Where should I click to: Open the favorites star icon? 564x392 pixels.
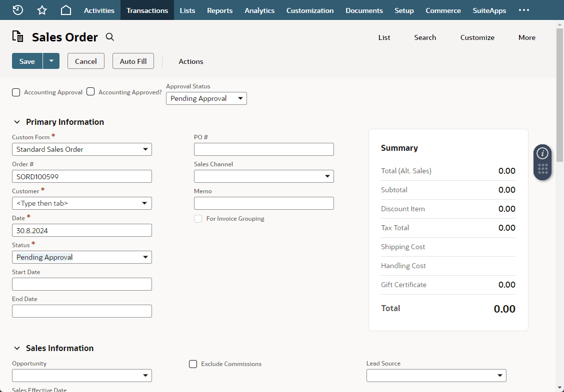tap(41, 10)
